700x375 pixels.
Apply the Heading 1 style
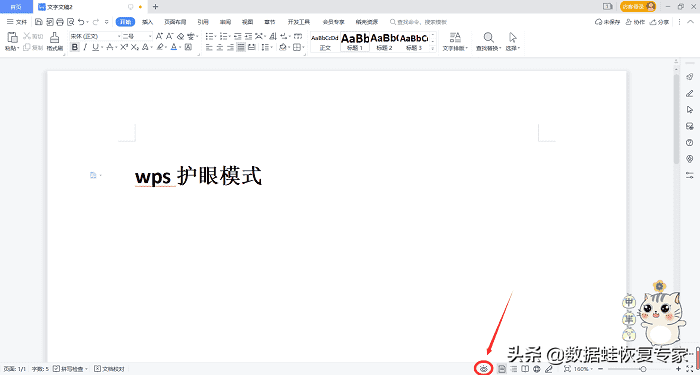point(355,42)
